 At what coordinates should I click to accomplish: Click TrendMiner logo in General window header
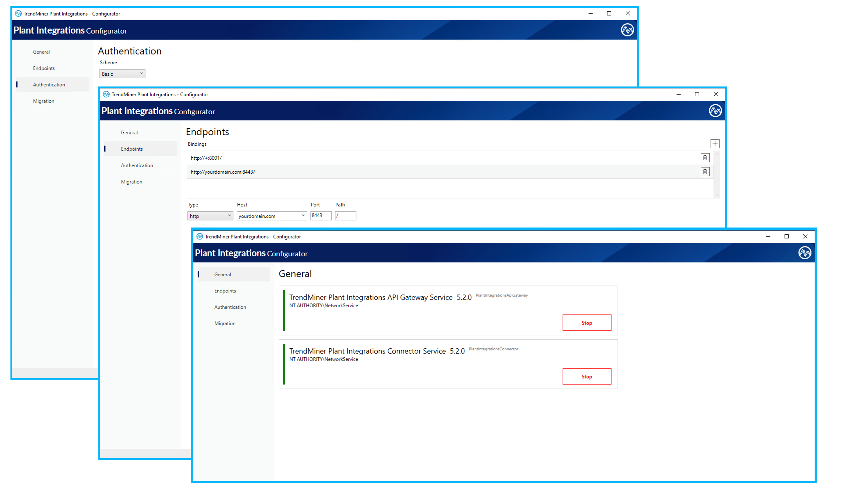pos(805,253)
